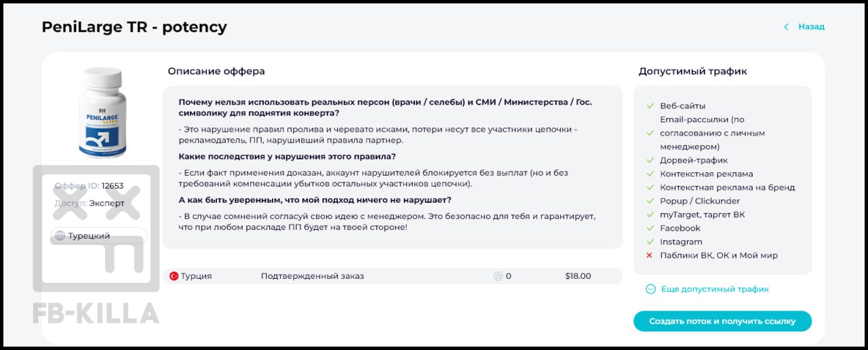The height and width of the screenshot is (350, 868).
Task: Click the back chevron arrow icon
Action: (x=786, y=27)
